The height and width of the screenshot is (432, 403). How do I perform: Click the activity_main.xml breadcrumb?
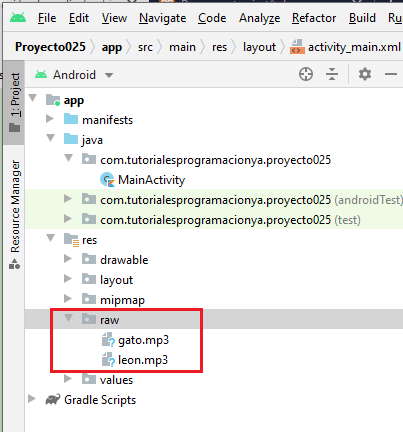(x=354, y=47)
